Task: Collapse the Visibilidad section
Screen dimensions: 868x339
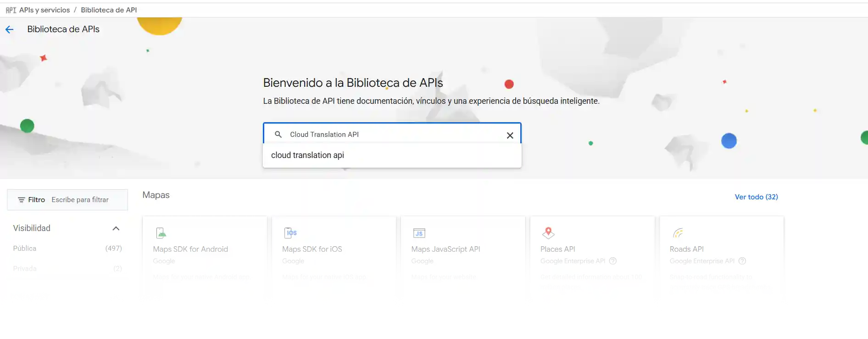Action: pos(116,228)
